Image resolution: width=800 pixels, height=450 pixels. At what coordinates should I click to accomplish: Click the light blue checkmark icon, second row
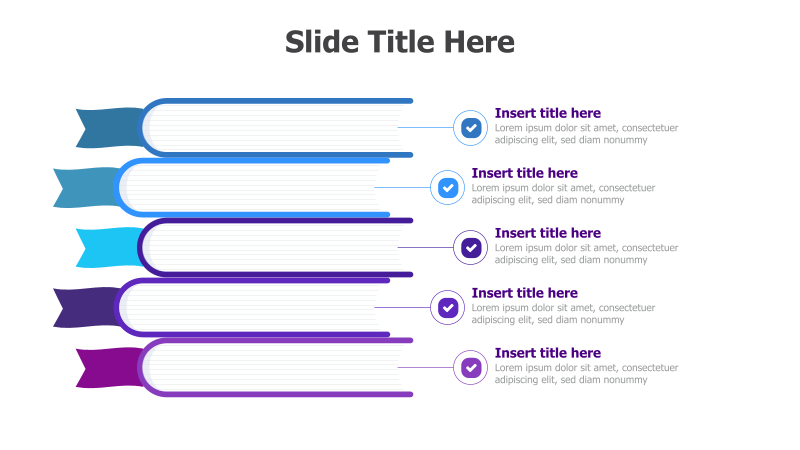[x=447, y=188]
